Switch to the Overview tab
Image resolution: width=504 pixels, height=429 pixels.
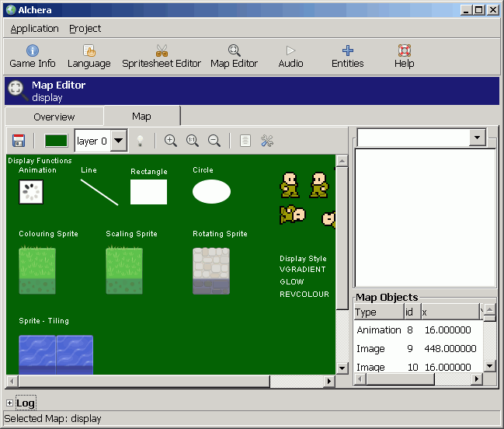[54, 117]
